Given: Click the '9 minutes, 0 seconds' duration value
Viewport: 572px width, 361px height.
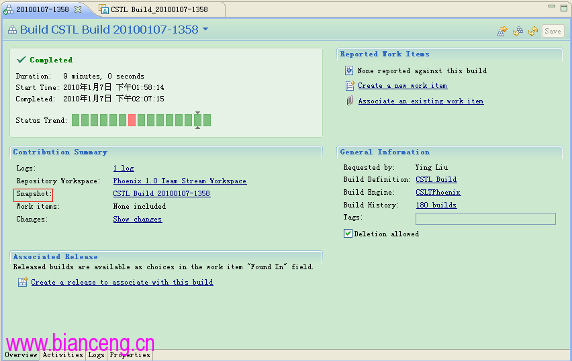Looking at the screenshot, I should (104, 76).
